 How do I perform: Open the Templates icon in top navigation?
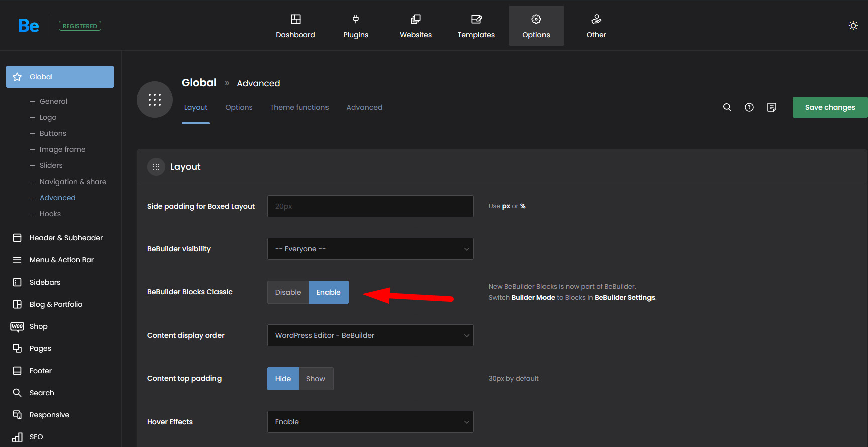click(476, 19)
